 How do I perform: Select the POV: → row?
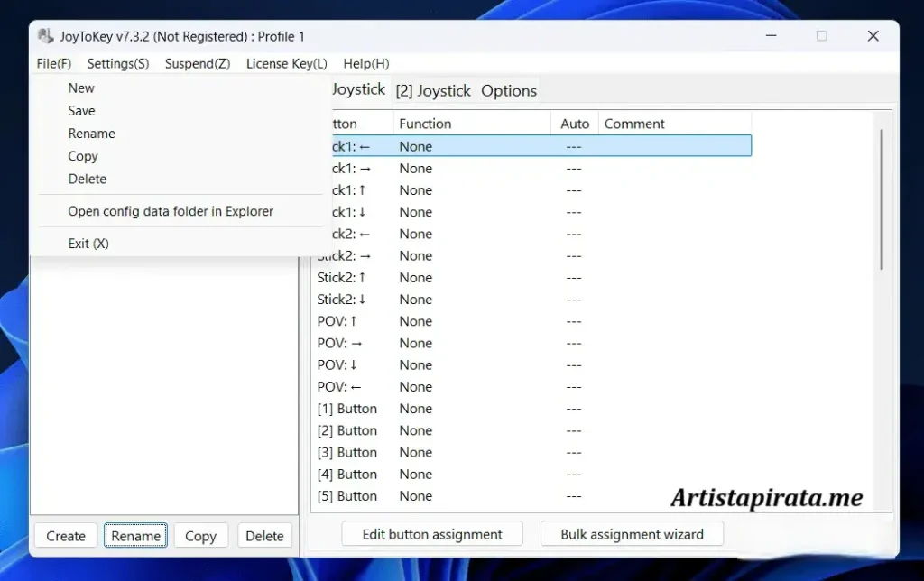pyautogui.click(x=532, y=343)
